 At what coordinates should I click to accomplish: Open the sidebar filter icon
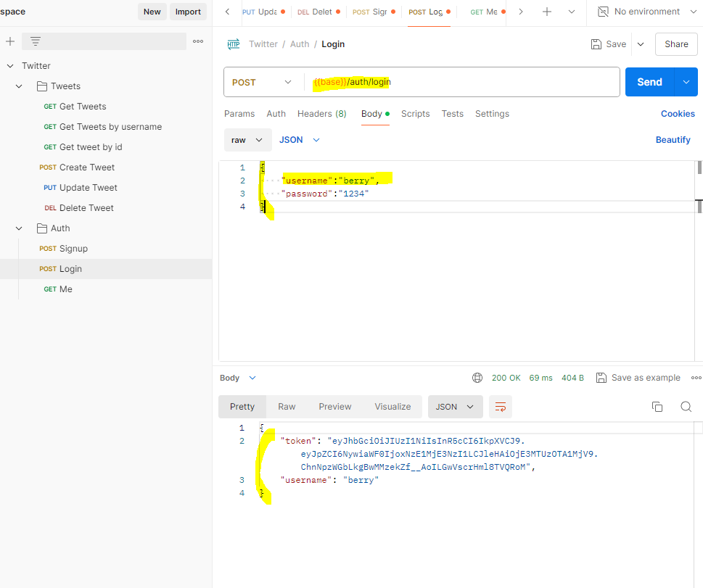(36, 41)
